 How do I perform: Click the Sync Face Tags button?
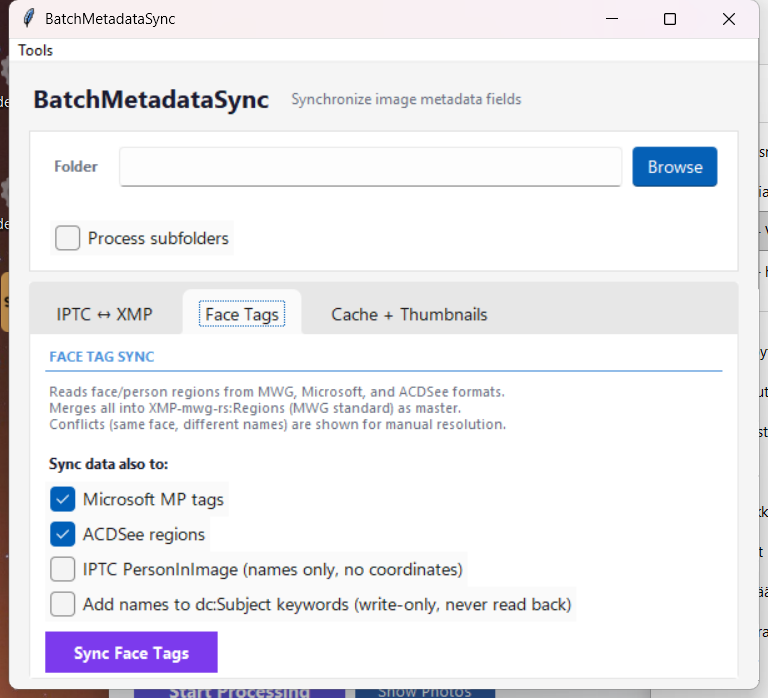click(131, 652)
